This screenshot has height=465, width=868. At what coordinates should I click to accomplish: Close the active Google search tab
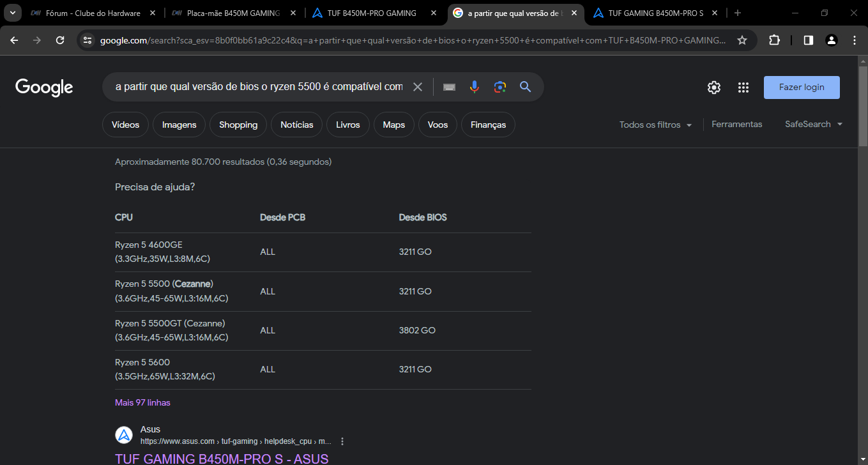(574, 13)
